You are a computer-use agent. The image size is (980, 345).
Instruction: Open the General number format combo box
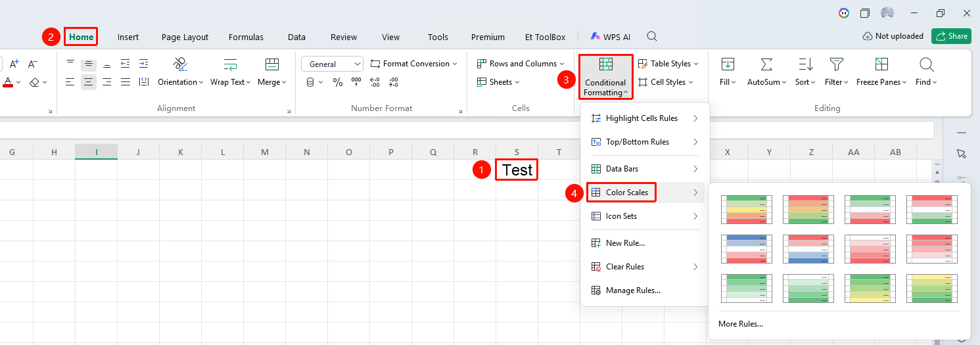(332, 64)
